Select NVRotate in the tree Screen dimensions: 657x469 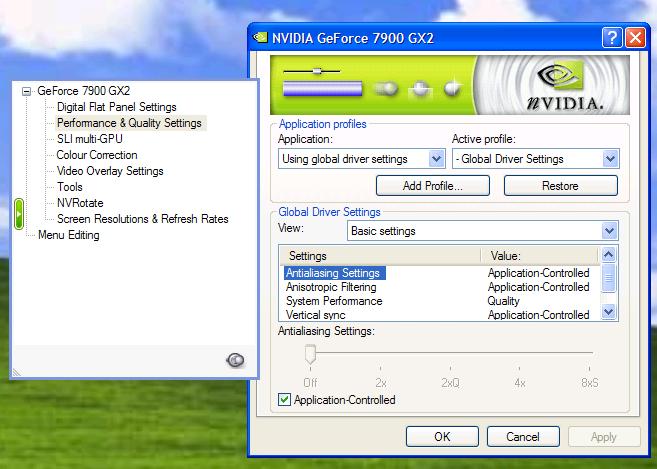[x=80, y=203]
